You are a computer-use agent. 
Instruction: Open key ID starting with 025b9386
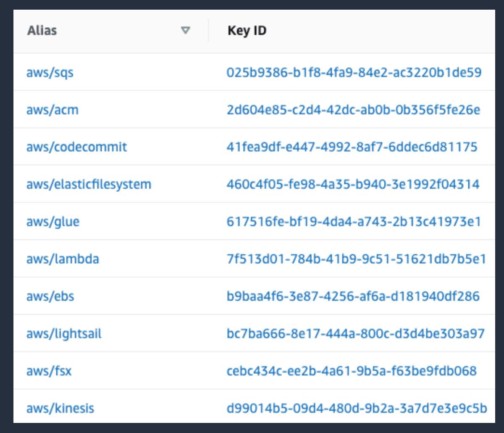(354, 72)
